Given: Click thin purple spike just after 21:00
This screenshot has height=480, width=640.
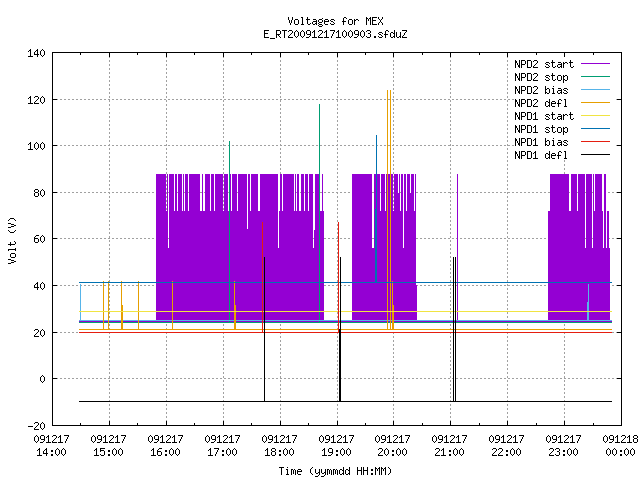Looking at the screenshot, I should (x=458, y=247).
